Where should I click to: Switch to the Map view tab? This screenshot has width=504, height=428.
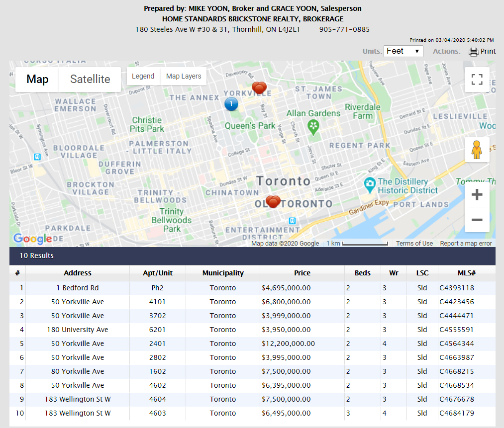click(x=37, y=80)
